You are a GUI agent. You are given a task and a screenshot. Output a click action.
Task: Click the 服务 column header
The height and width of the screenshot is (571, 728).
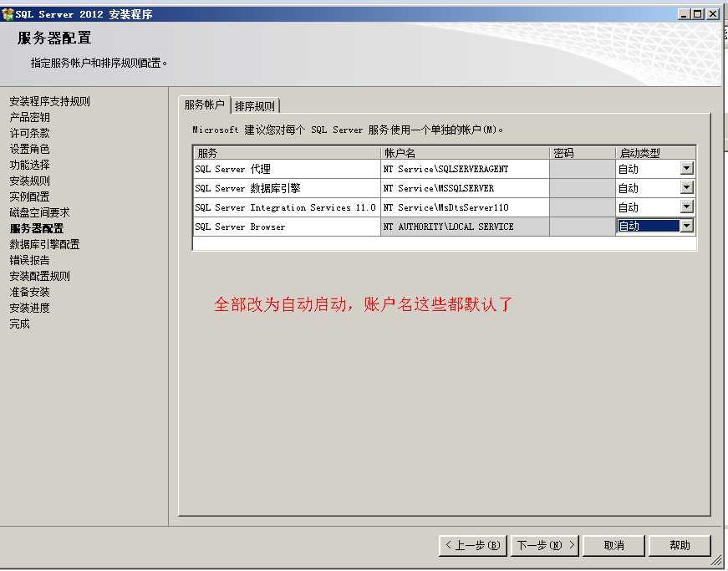[287, 153]
